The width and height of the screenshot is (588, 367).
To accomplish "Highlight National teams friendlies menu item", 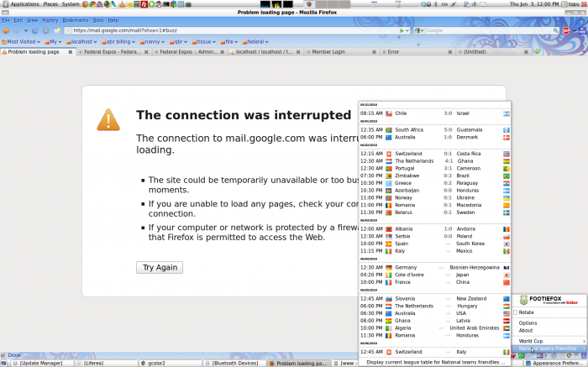I will (549, 349).
